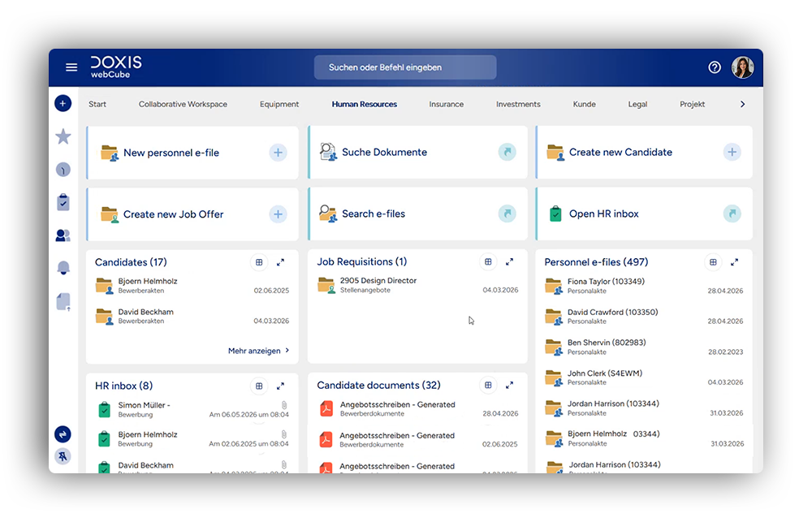The image size is (812, 522).
Task: Expand the Job Requisitions panel
Action: pos(510,262)
